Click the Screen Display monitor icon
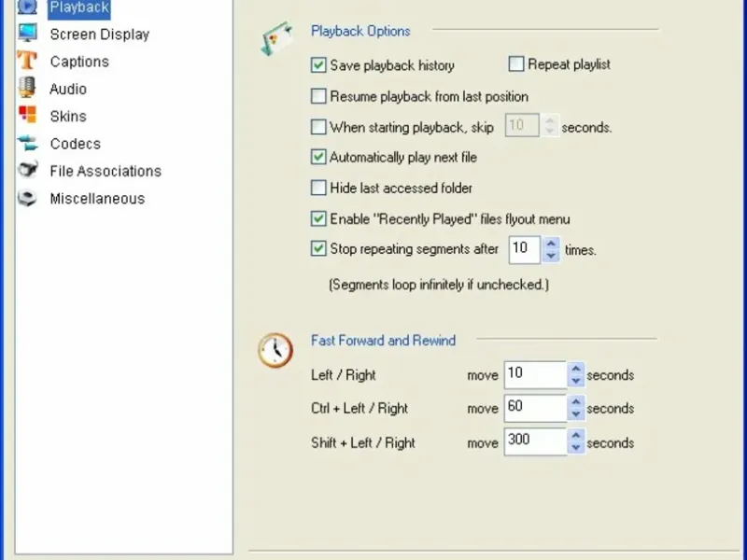The image size is (747, 560). point(28,33)
